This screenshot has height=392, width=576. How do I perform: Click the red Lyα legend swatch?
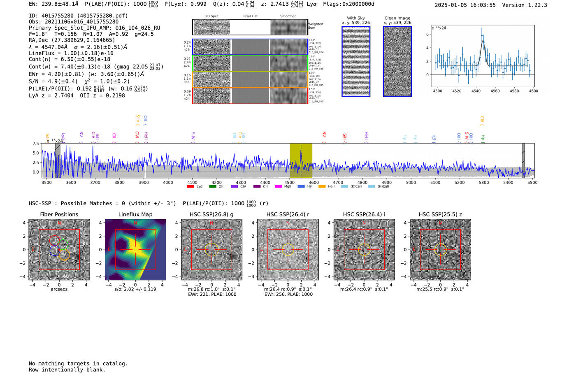click(x=190, y=187)
